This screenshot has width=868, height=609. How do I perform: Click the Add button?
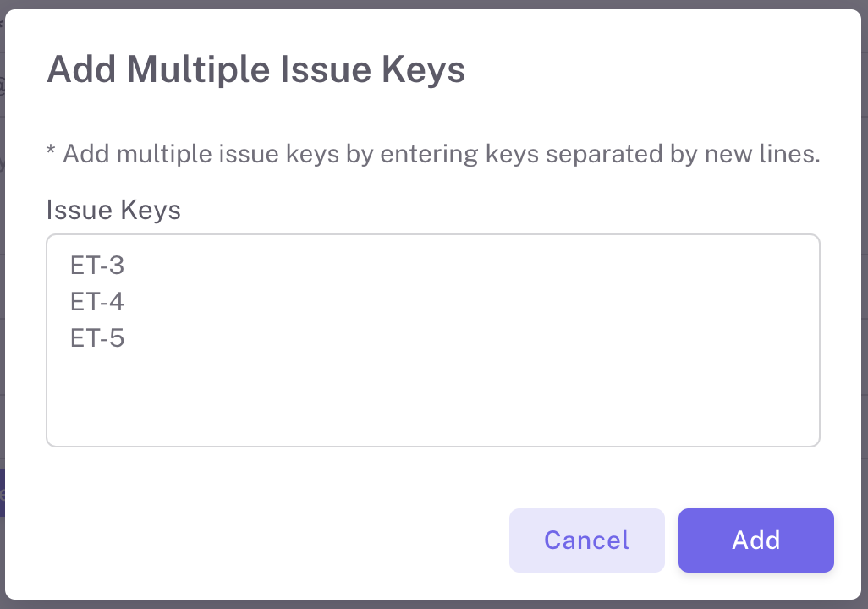[x=755, y=540]
